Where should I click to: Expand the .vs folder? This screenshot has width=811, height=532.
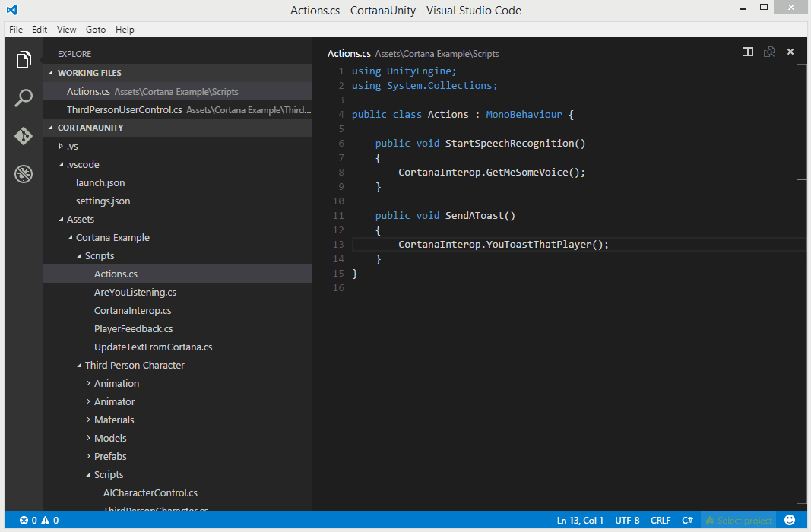click(x=61, y=147)
